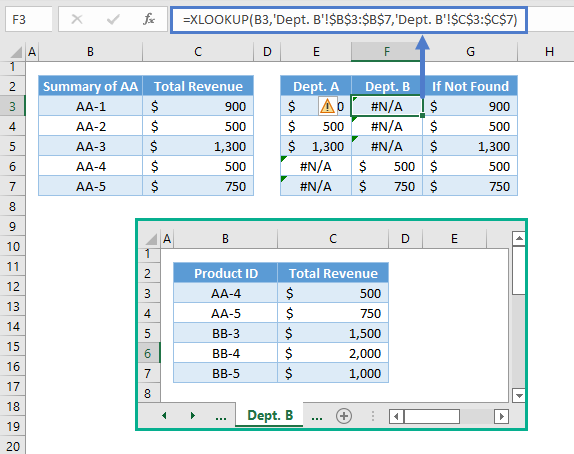Click horizontal scrollbar right arrow

(x=502, y=416)
